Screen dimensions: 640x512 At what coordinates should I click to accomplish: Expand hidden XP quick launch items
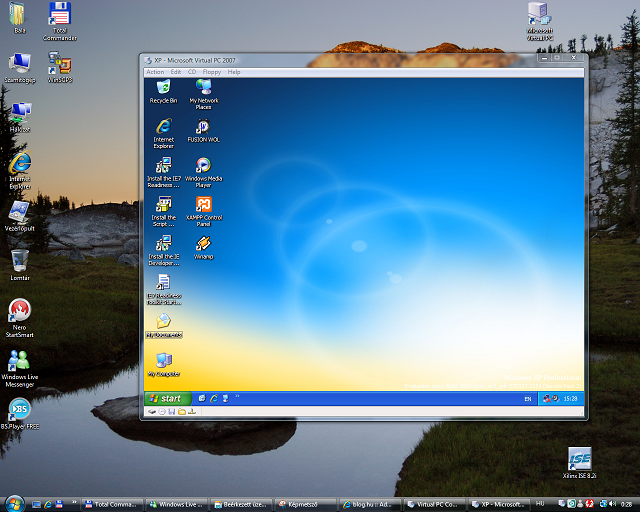[x=238, y=399]
